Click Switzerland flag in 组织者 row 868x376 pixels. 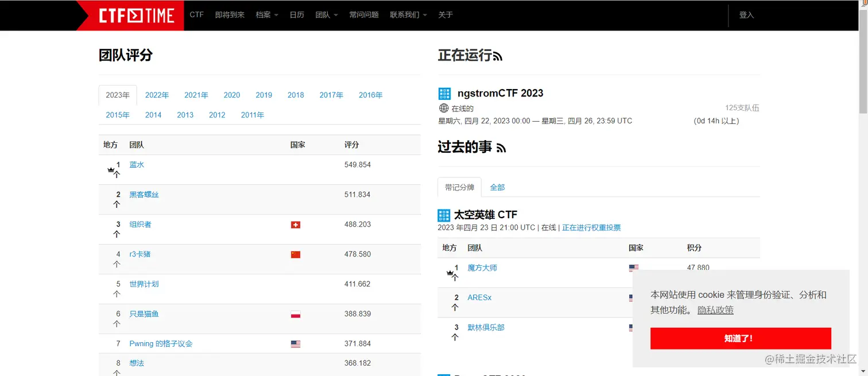[x=296, y=225]
